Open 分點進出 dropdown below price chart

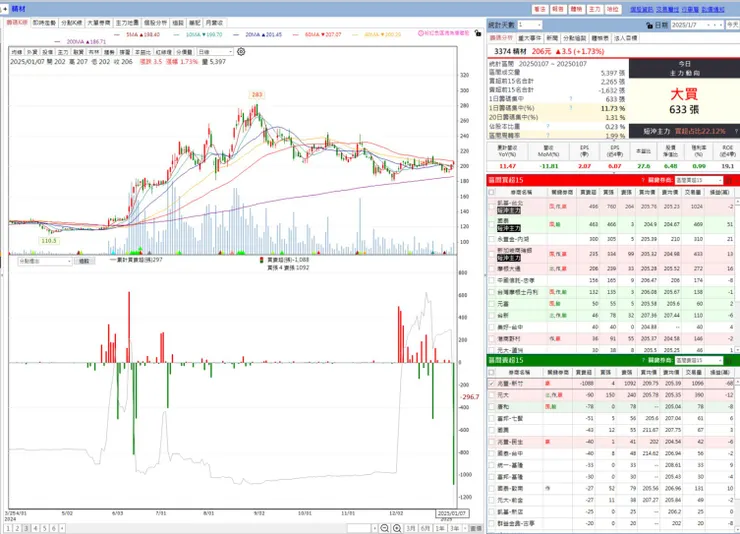(45, 261)
